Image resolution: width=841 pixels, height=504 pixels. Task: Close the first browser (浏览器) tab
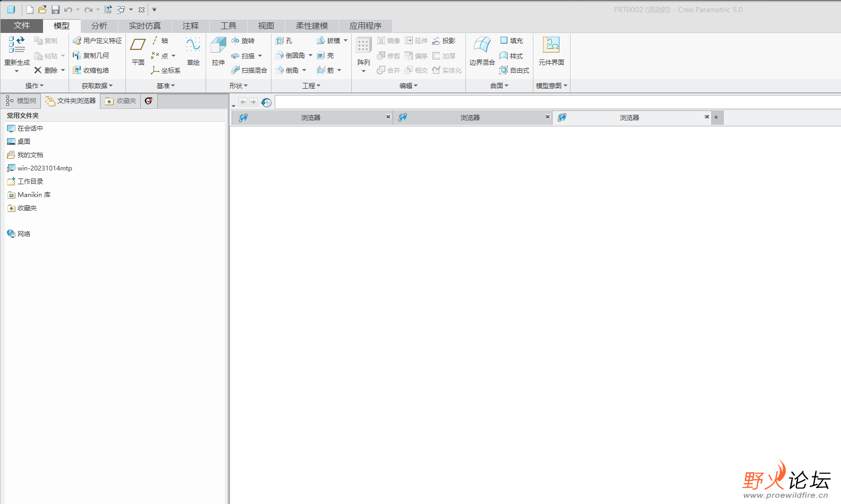point(388,117)
